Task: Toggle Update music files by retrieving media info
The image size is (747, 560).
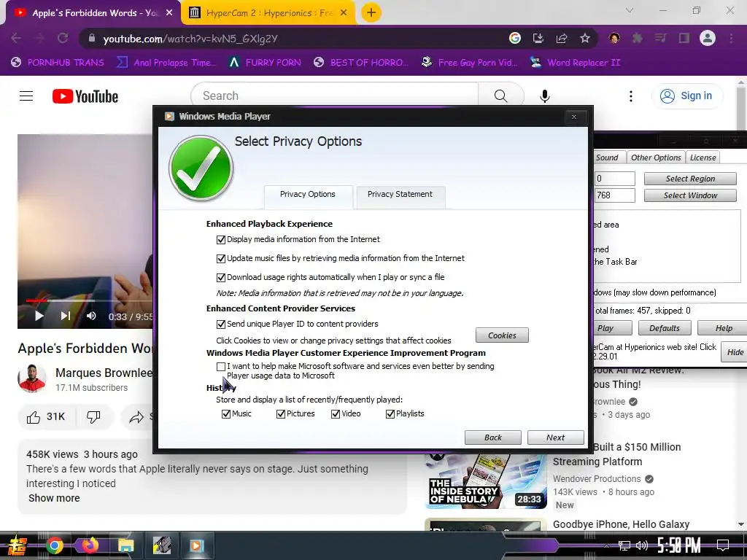Action: point(220,259)
